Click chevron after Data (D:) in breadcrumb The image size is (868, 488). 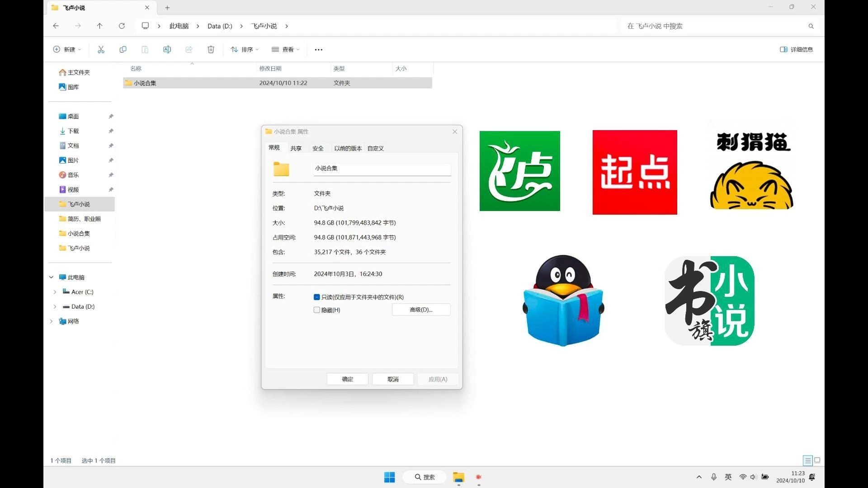coord(241,26)
